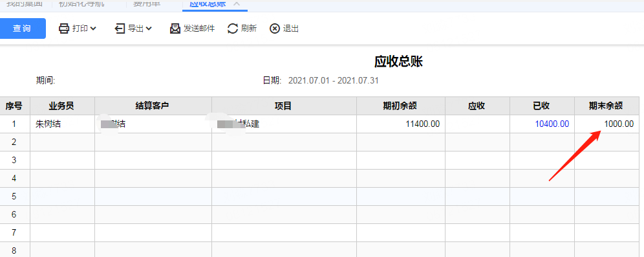Select the 业务员 column header
Viewport: 644px width, 257px height.
tap(63, 106)
